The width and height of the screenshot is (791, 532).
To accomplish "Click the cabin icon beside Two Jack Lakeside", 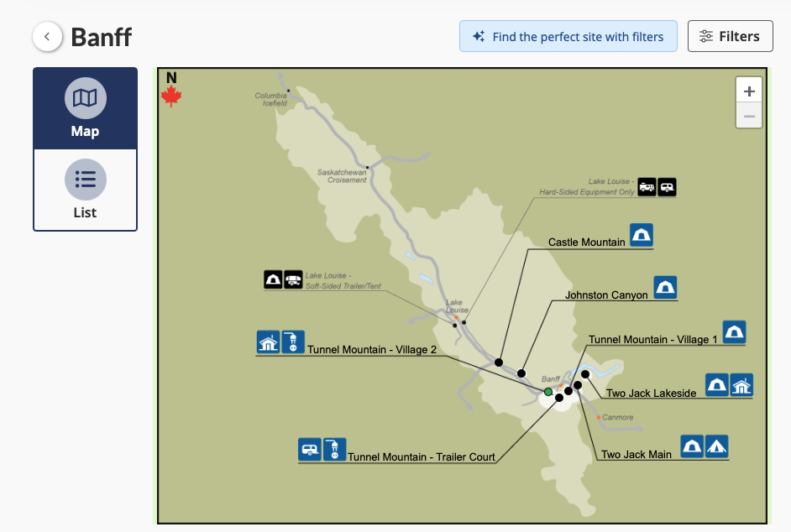I will (741, 385).
